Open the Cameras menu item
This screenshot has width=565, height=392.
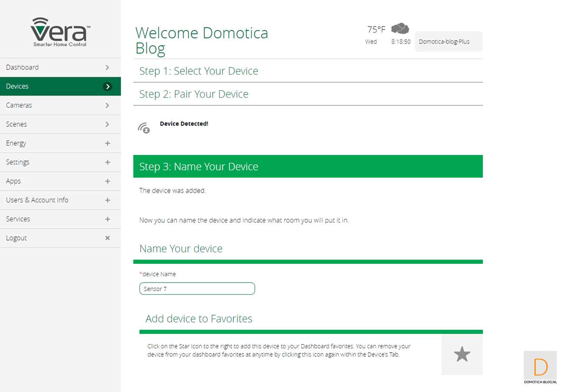point(19,105)
